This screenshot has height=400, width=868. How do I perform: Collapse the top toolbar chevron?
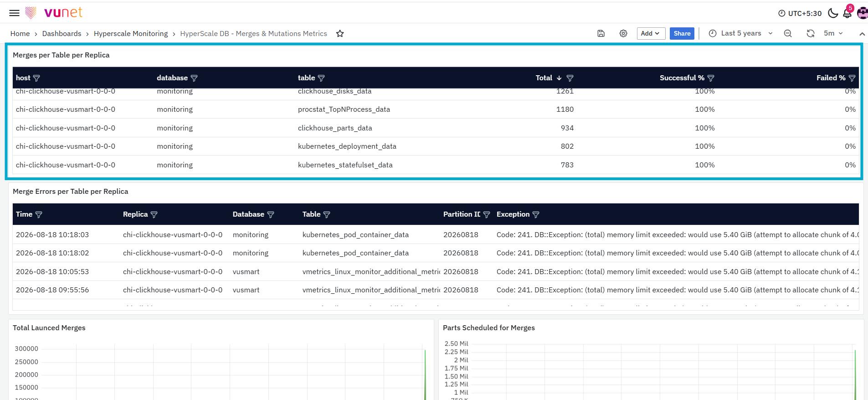(x=862, y=34)
